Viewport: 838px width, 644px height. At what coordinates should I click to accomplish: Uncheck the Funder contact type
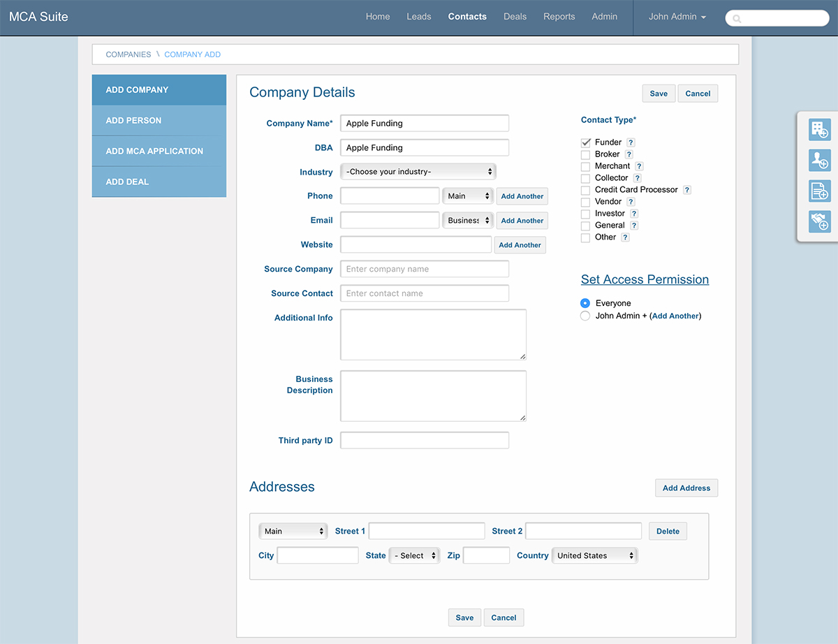click(586, 142)
